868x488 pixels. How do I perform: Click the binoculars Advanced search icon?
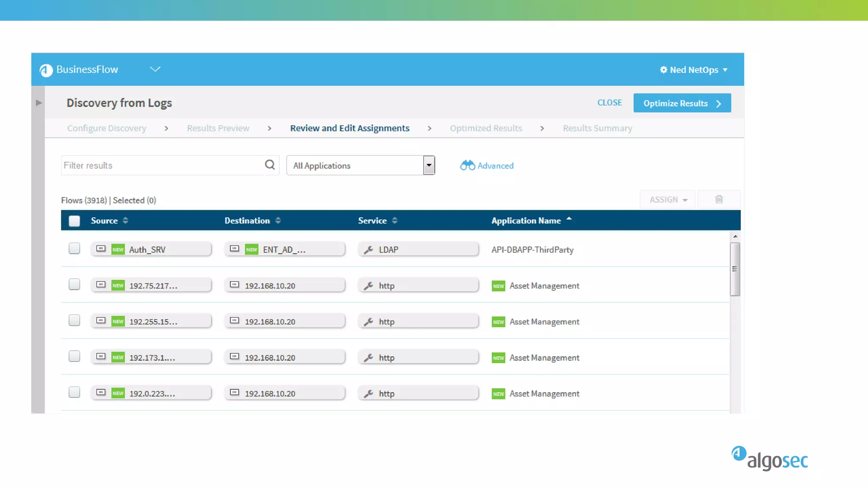point(467,166)
